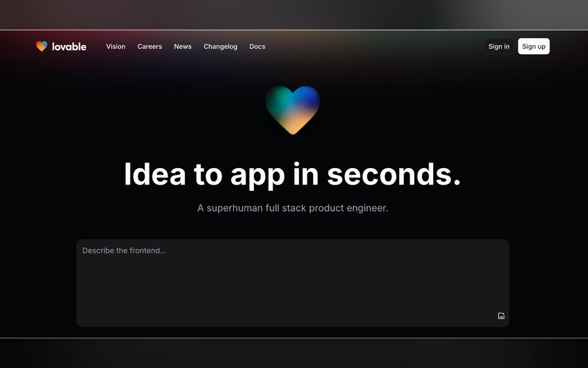This screenshot has width=588, height=368.
Task: Click the lovable wordmark
Action: (x=69, y=47)
